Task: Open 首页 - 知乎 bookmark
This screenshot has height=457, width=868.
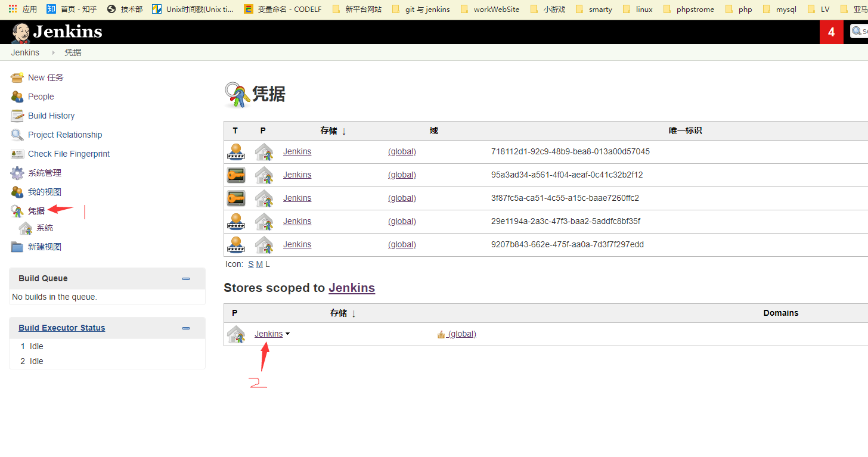Action: point(72,9)
